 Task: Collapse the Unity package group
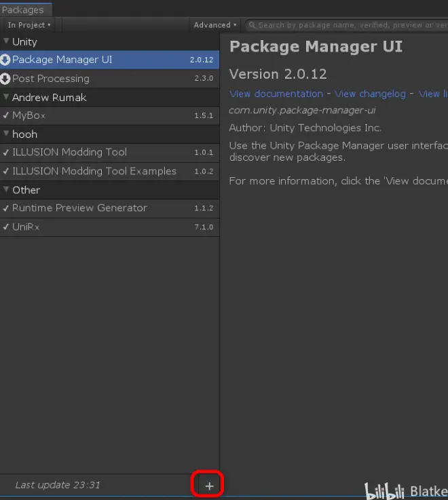tap(5, 41)
